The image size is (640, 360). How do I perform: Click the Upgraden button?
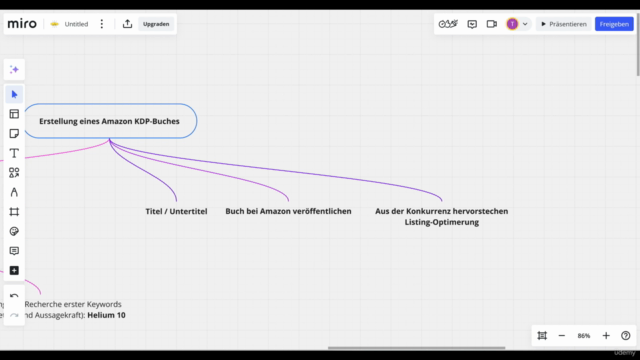(156, 24)
